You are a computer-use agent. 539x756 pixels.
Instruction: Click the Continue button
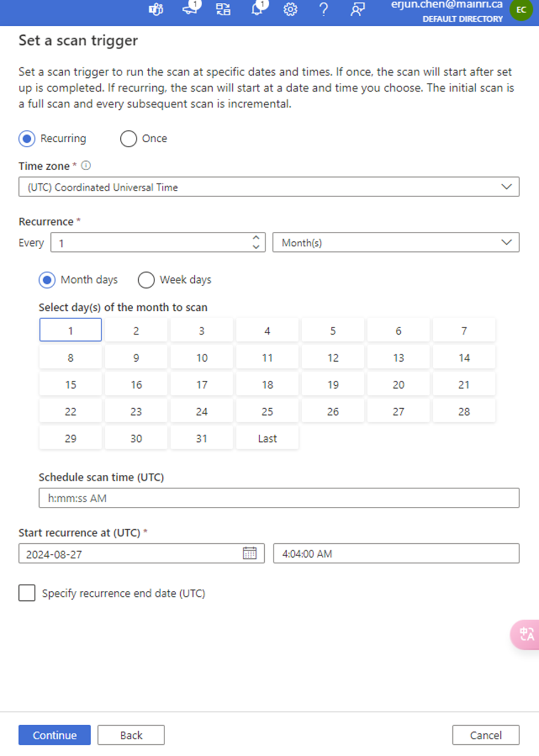[x=54, y=735]
